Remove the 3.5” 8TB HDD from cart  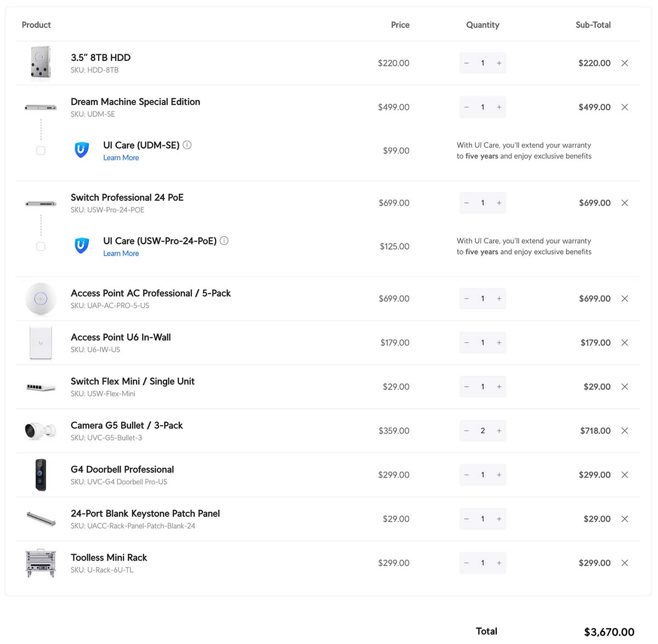(625, 63)
